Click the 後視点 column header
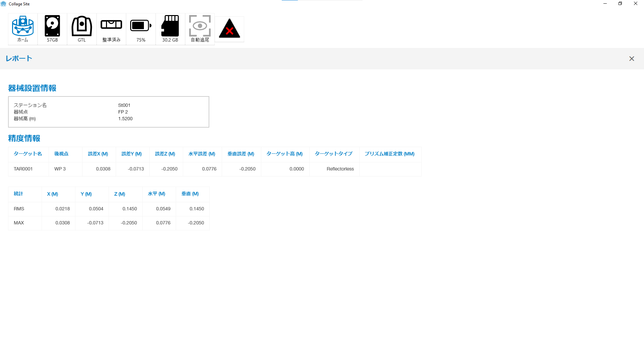The image size is (644, 347). coord(61,154)
